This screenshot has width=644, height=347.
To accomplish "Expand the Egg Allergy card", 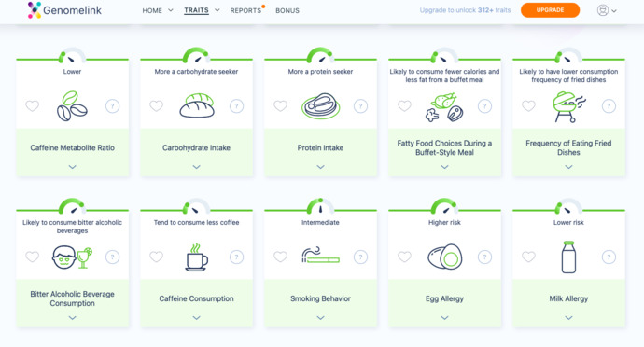I will tap(444, 318).
